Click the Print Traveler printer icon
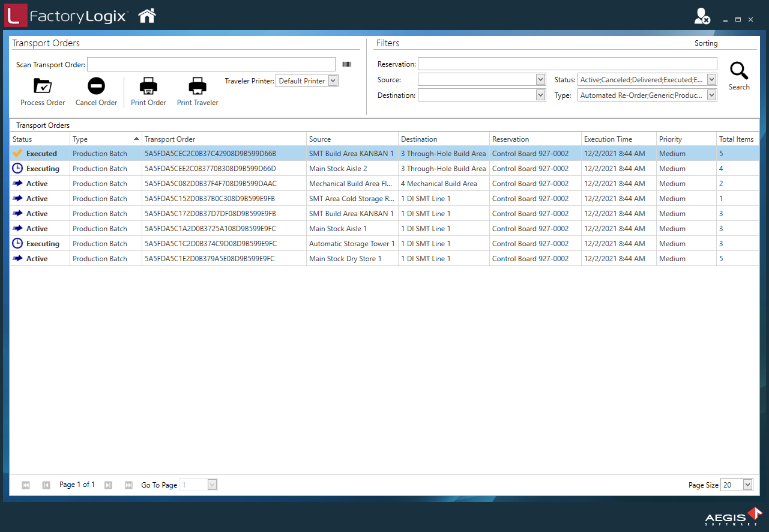Viewport: 769px width, 532px height. 198,86
